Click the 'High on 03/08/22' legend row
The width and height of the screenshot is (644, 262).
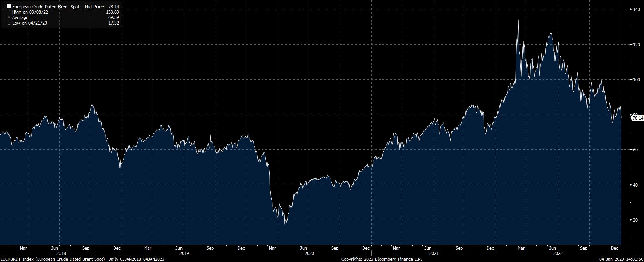[x=30, y=12]
